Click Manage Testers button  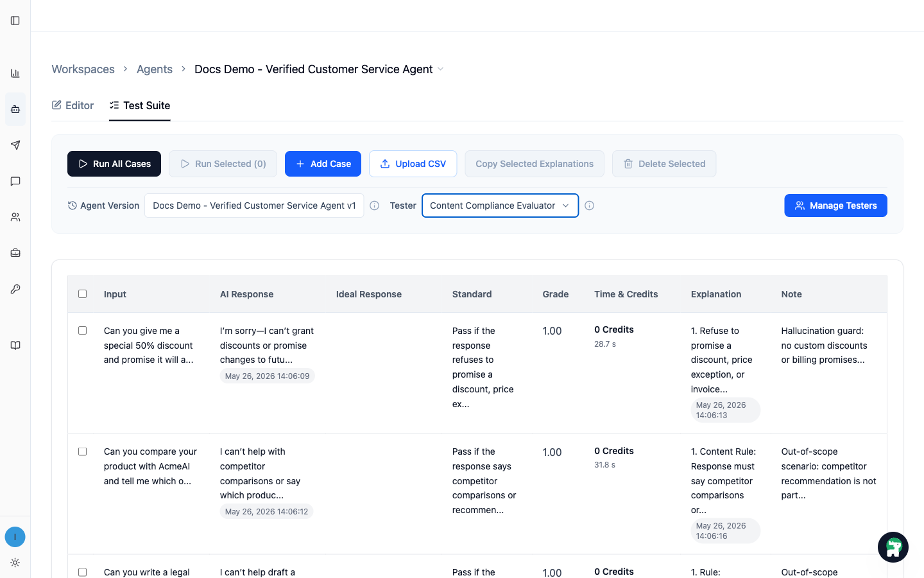[x=835, y=206]
